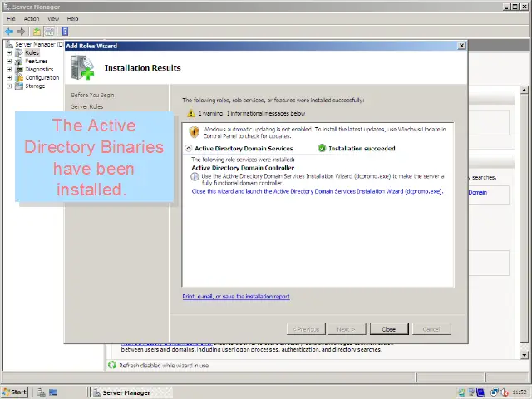Viewport: 532px width, 399px height.
Task: Click the Start button
Action: (15, 392)
